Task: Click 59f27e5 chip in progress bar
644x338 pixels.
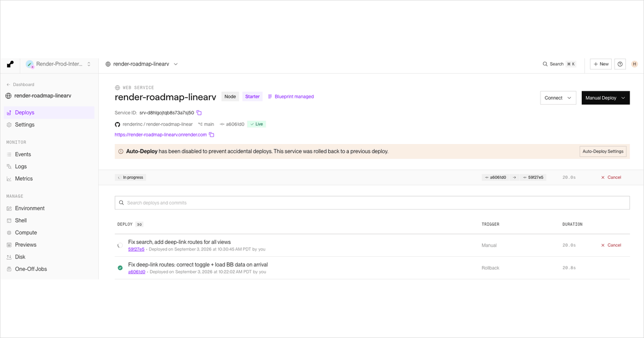Action: 533,177
